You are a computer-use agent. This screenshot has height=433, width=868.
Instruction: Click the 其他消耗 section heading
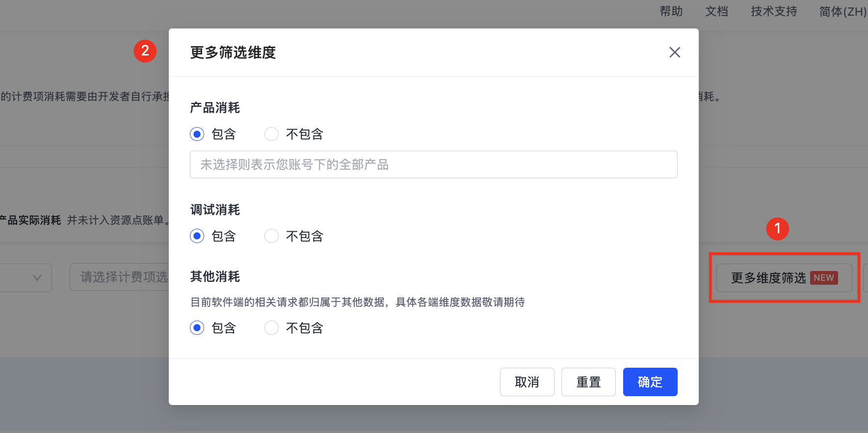(215, 276)
